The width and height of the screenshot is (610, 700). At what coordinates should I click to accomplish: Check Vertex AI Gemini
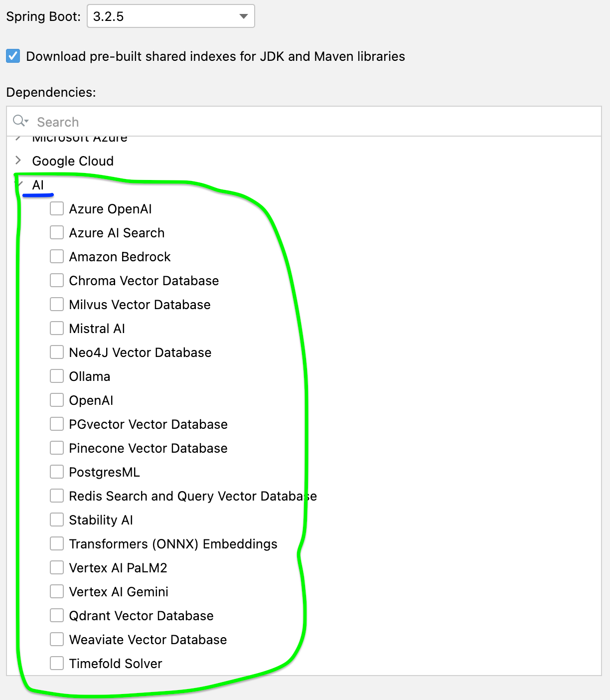56,591
